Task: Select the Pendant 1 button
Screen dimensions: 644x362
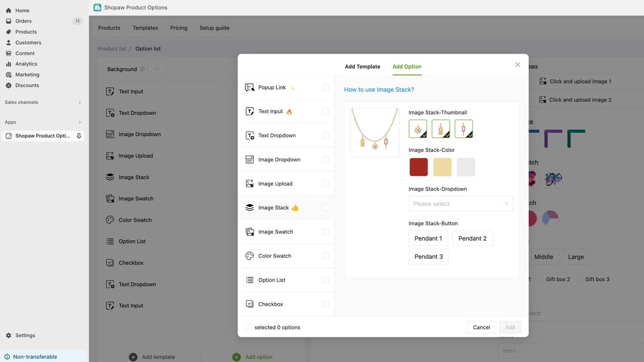Action: (428, 239)
